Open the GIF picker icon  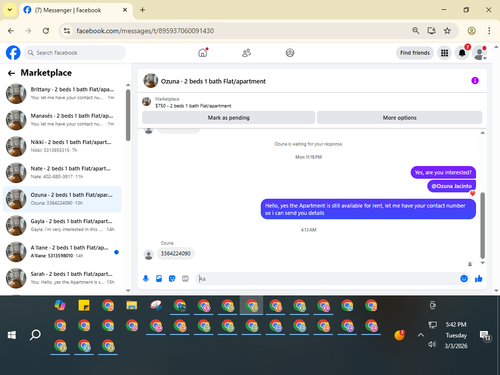pyautogui.click(x=185, y=279)
